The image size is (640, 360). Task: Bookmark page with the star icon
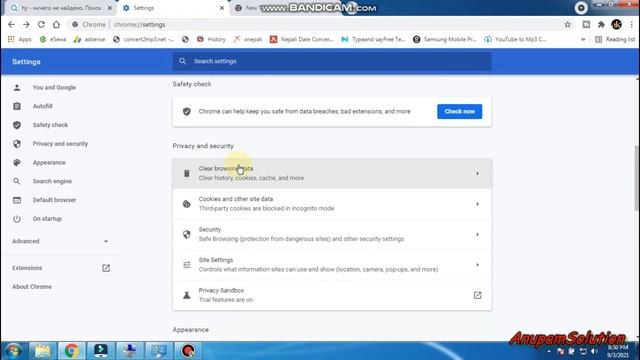568,24
